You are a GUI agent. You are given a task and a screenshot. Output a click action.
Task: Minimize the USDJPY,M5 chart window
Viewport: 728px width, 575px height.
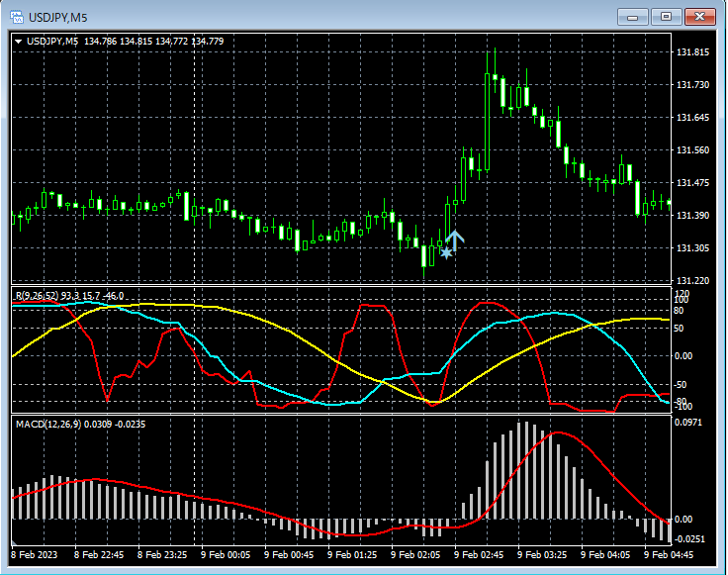point(632,17)
